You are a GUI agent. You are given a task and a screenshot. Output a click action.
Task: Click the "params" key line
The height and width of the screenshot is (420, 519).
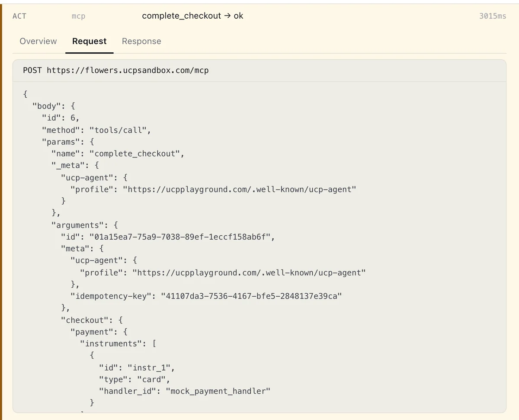pyautogui.click(x=68, y=141)
